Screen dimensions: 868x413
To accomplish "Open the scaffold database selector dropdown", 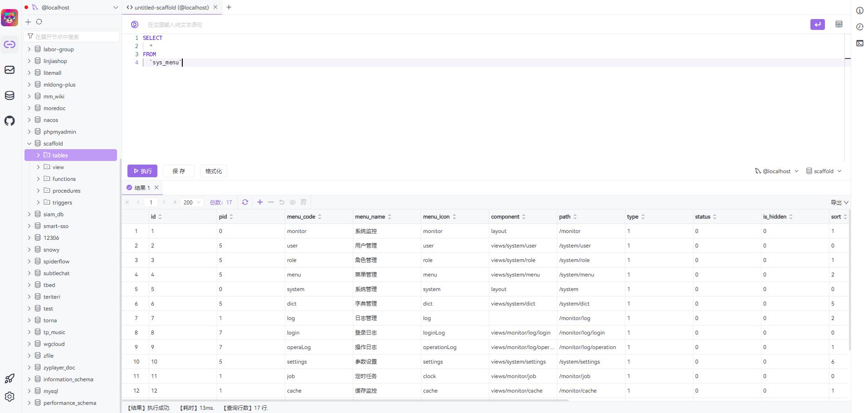I will tap(824, 171).
